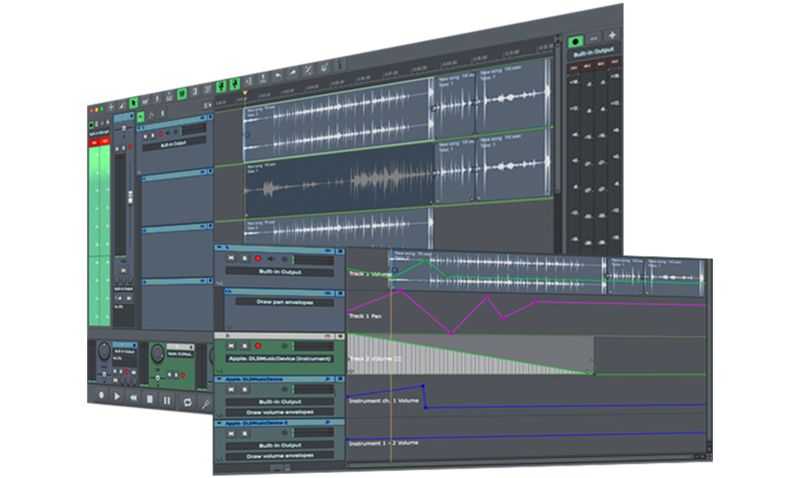The height and width of the screenshot is (478, 800).
Task: Click Draw volume envelopes under Apple DLSMusicDevice 2
Action: [x=280, y=456]
